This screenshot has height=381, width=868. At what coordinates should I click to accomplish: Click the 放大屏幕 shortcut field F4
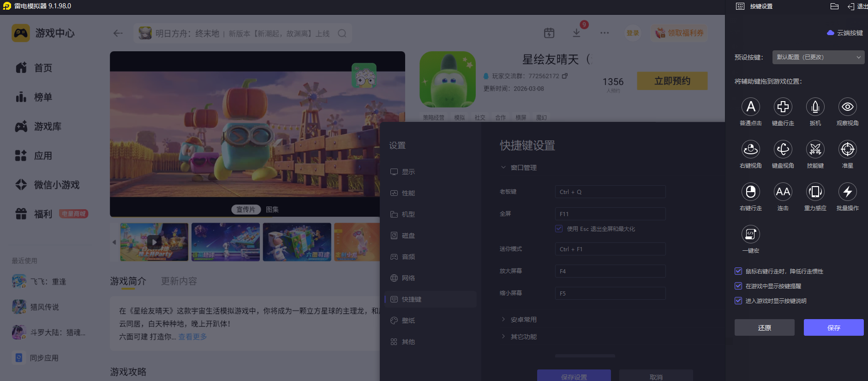tap(611, 271)
